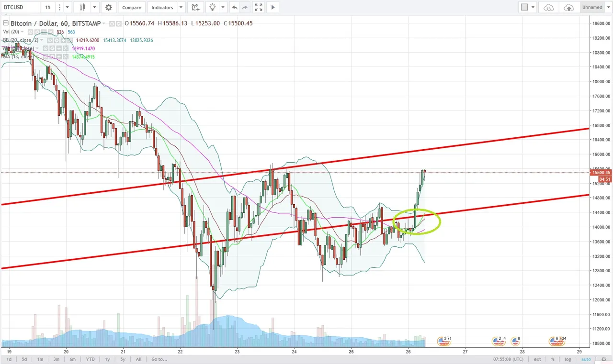
Task: Open settings gear for Vol (20) indicator
Action: (37, 32)
